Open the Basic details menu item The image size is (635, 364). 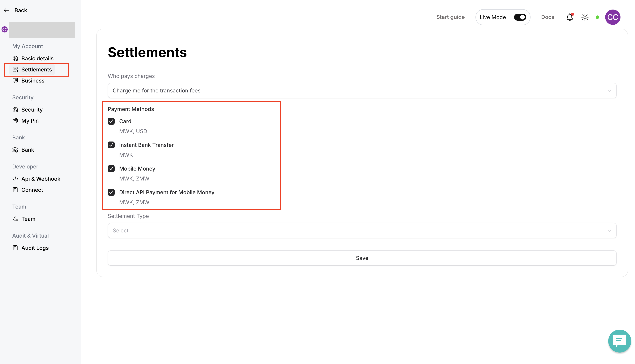37,58
